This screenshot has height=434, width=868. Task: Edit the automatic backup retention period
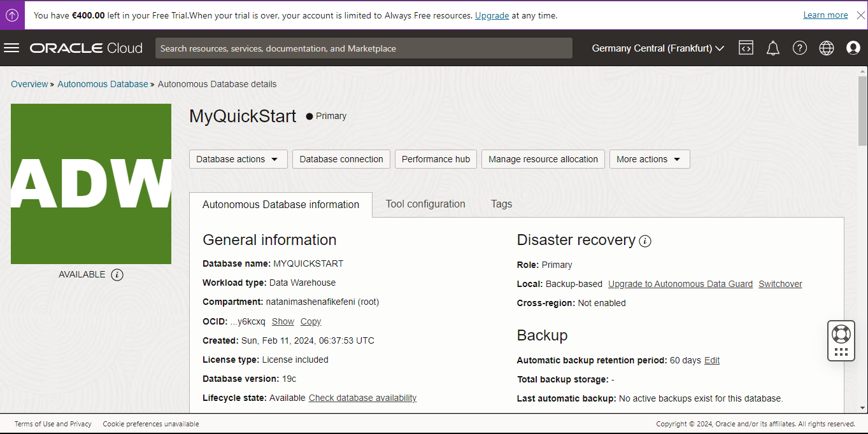(712, 360)
